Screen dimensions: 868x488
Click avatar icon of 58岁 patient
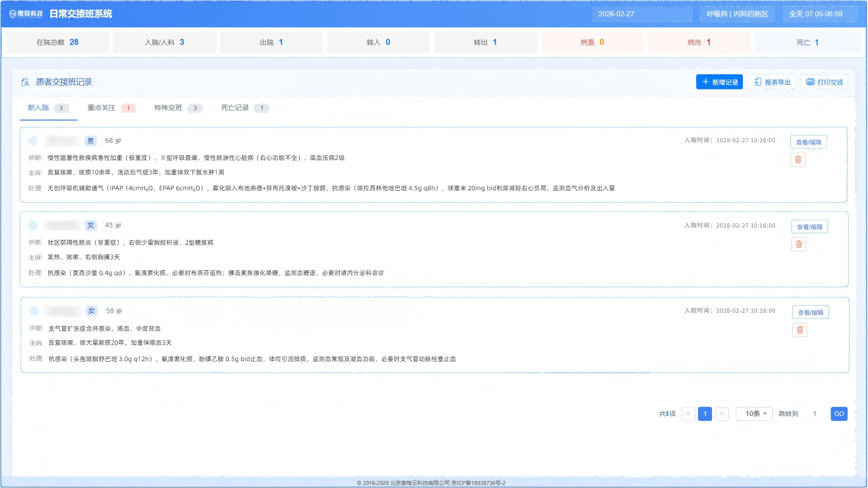coord(33,311)
